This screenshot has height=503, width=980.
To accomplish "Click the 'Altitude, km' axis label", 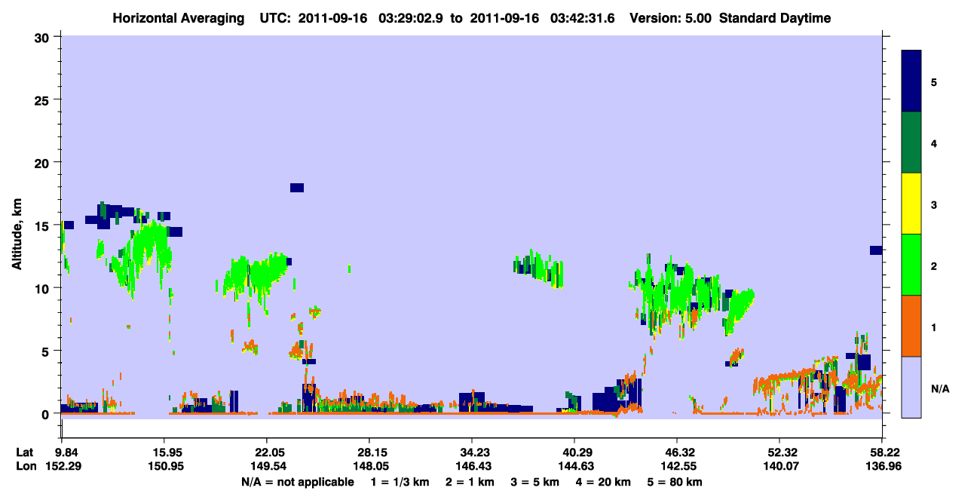I will [17, 235].
